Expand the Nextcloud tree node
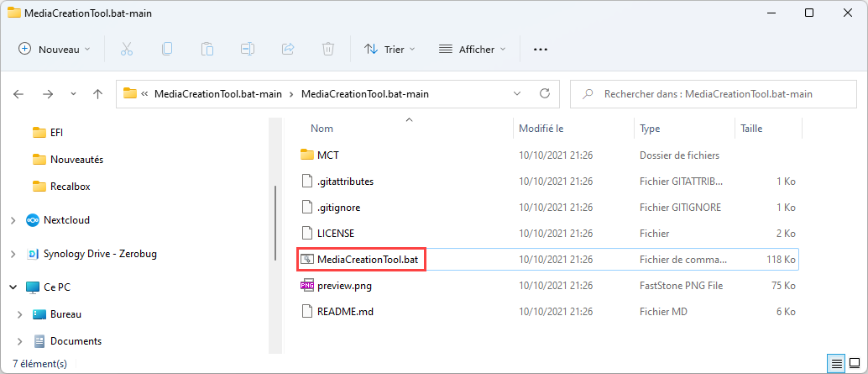 coord(13,220)
